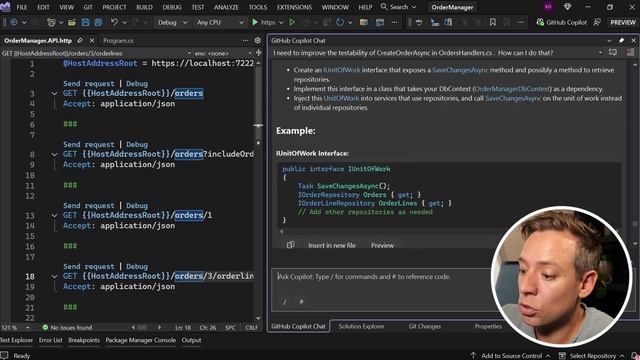Screen dimensions: 640x360
Task: Open the Copilot Chat window options chevron
Action: tap(609, 40)
